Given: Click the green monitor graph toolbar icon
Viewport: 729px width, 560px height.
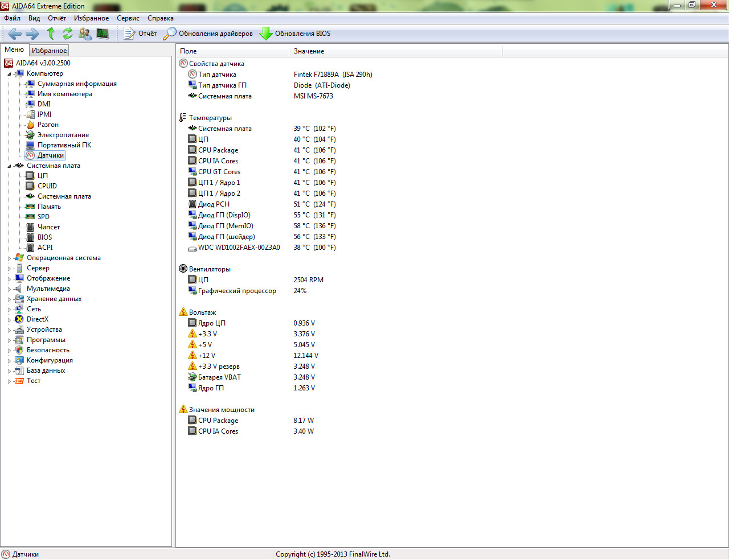Looking at the screenshot, I should 103,34.
